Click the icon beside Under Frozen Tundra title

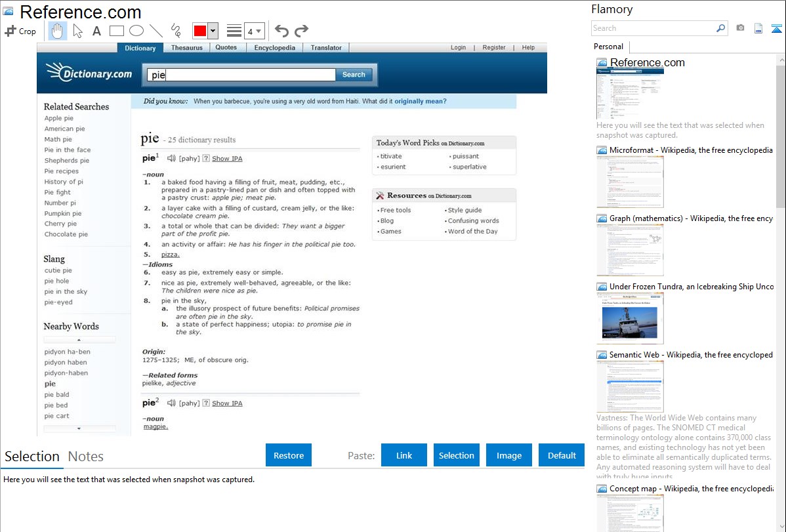tap(602, 286)
